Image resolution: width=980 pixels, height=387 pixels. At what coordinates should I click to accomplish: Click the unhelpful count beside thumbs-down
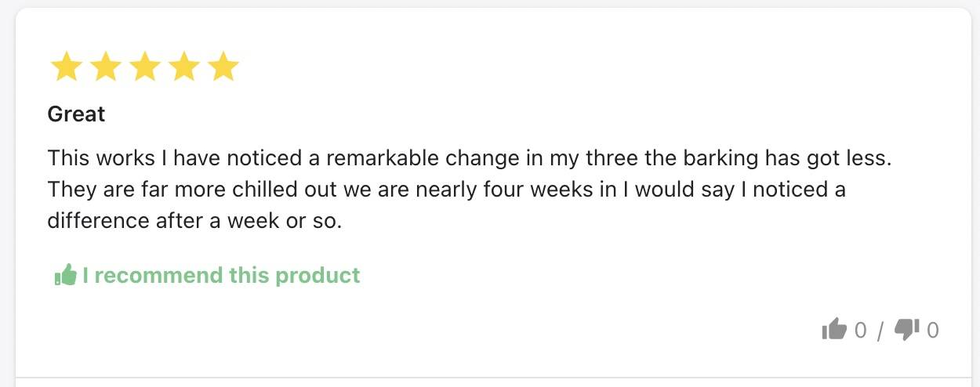coord(932,331)
